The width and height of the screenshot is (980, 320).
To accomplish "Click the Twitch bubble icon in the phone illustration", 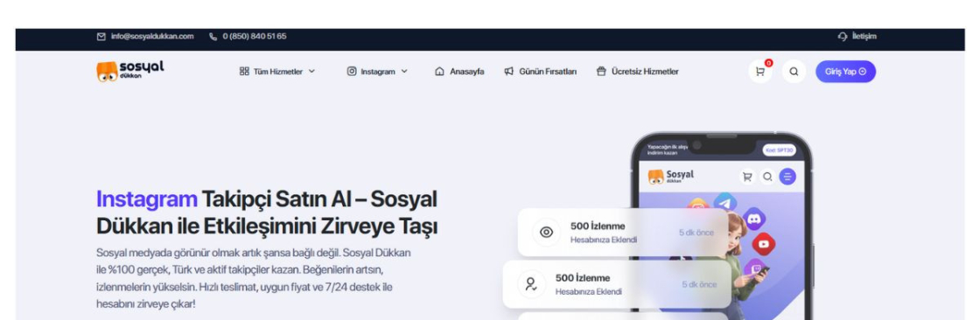I will 757,269.
